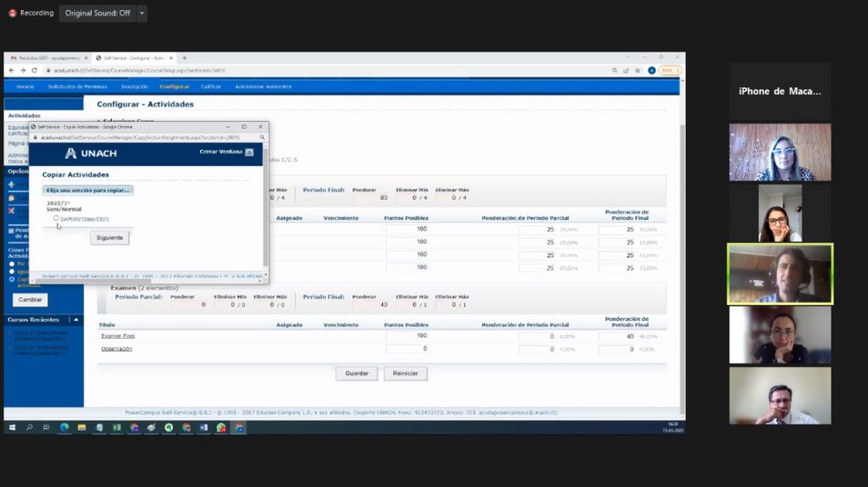Open the Examen Final activity link
Image resolution: width=868 pixels, height=487 pixels.
click(118, 336)
